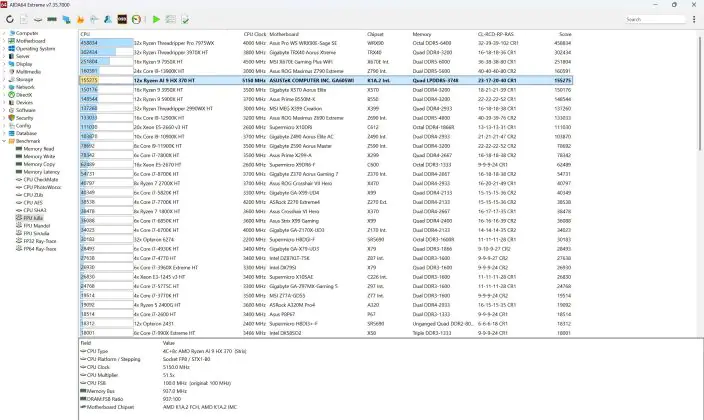Select the Memory Write benchmark
The image size is (704, 420).
(39, 156)
